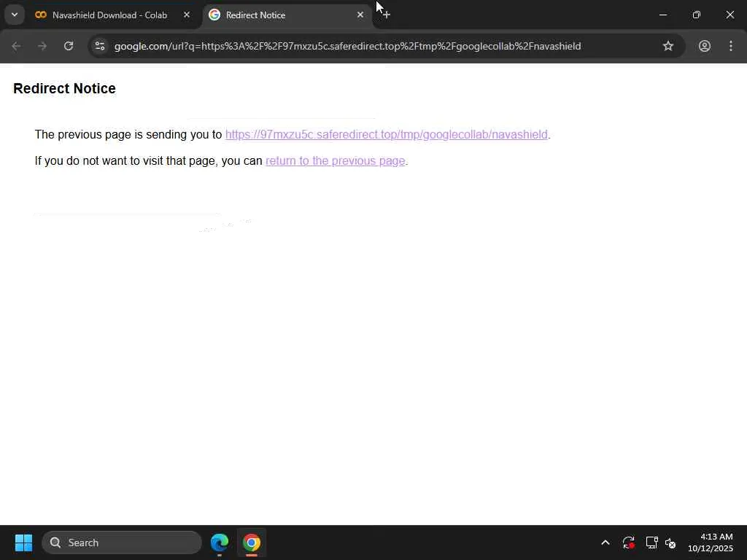Show hidden system tray icons
This screenshot has width=747, height=560.
coord(605,542)
